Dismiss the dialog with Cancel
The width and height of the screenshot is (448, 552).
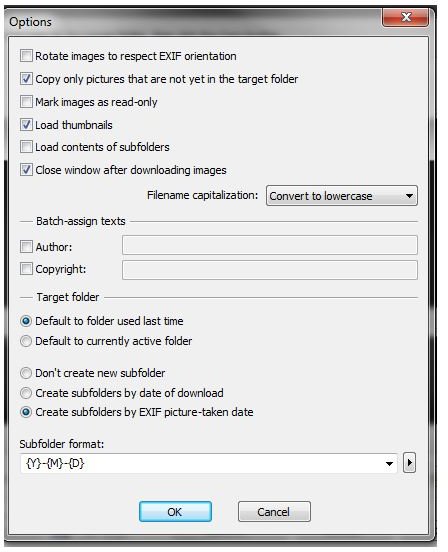pyautogui.click(x=274, y=512)
